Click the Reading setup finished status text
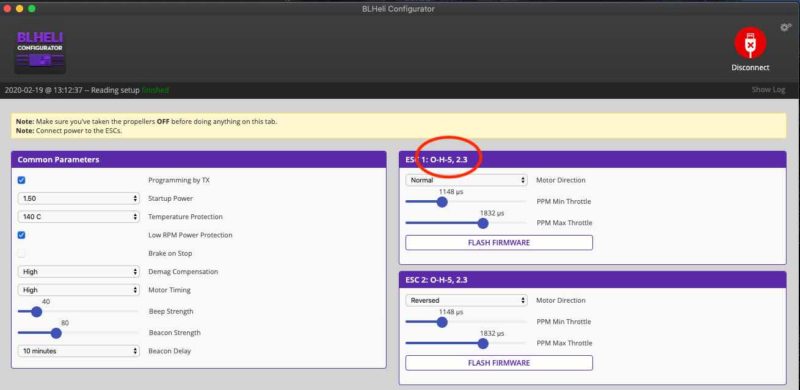800x390 pixels. 87,90
